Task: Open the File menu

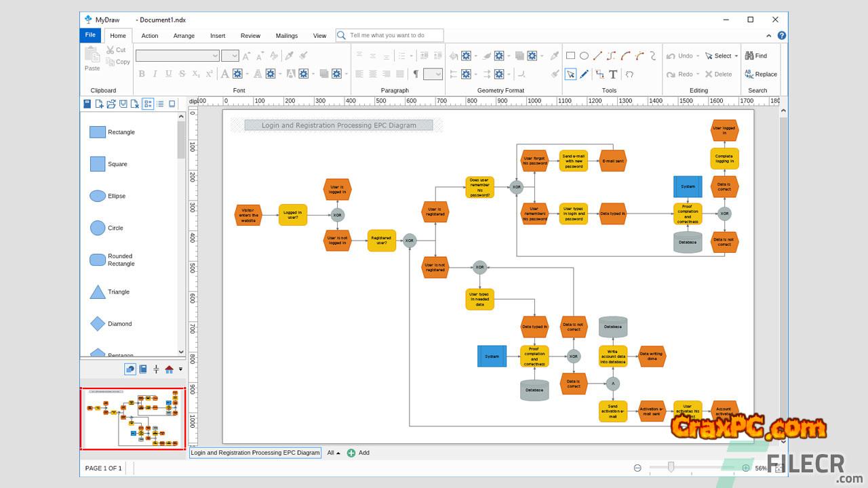Action: 90,35
